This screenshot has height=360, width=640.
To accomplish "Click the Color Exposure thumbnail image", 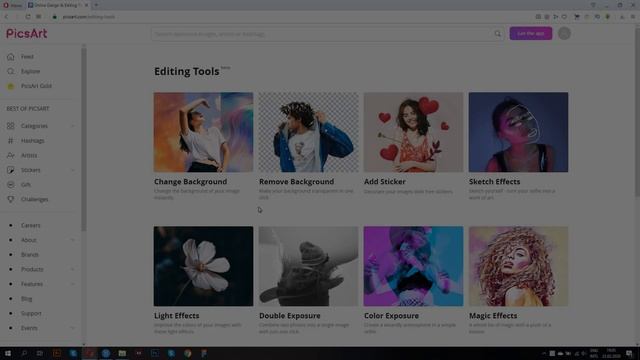I will 413,266.
